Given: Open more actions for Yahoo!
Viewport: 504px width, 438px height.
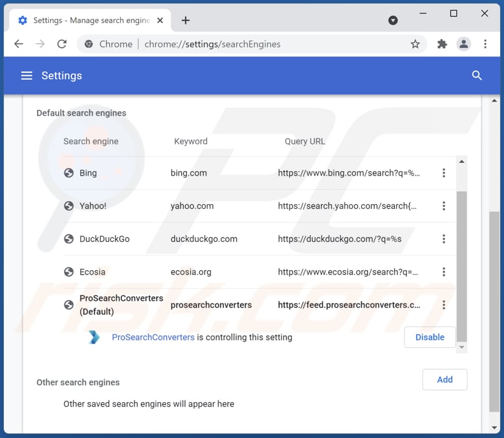Looking at the screenshot, I should pos(443,206).
